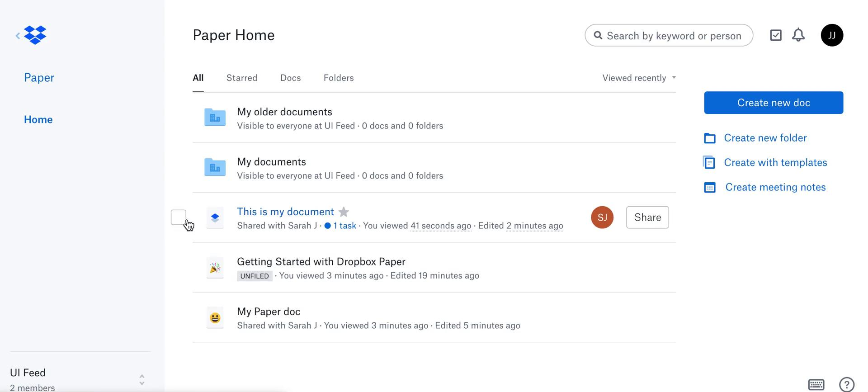This screenshot has height=392, width=868.
Task: Click the Create new doc button
Action: point(774,103)
